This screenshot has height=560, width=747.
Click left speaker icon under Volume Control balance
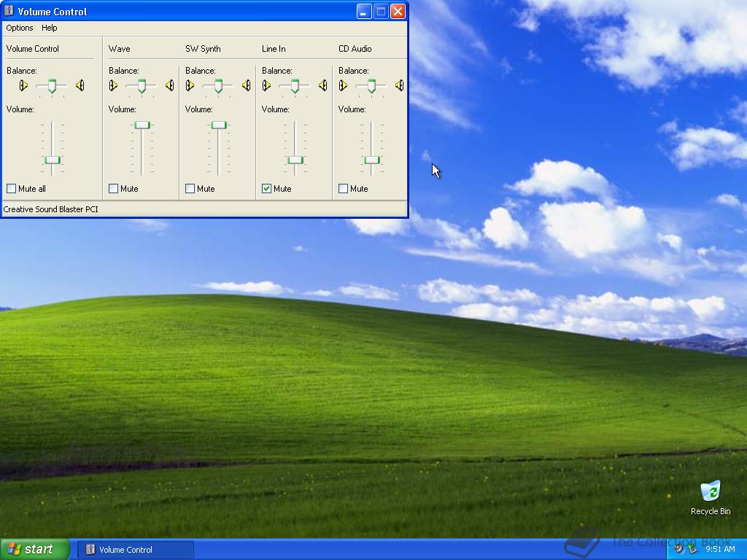click(x=23, y=85)
